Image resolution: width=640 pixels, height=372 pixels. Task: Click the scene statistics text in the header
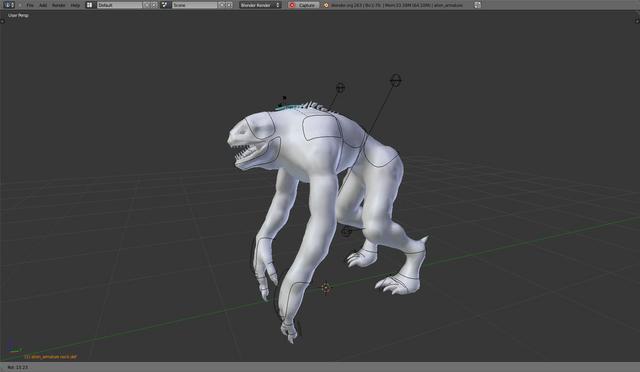(x=397, y=5)
